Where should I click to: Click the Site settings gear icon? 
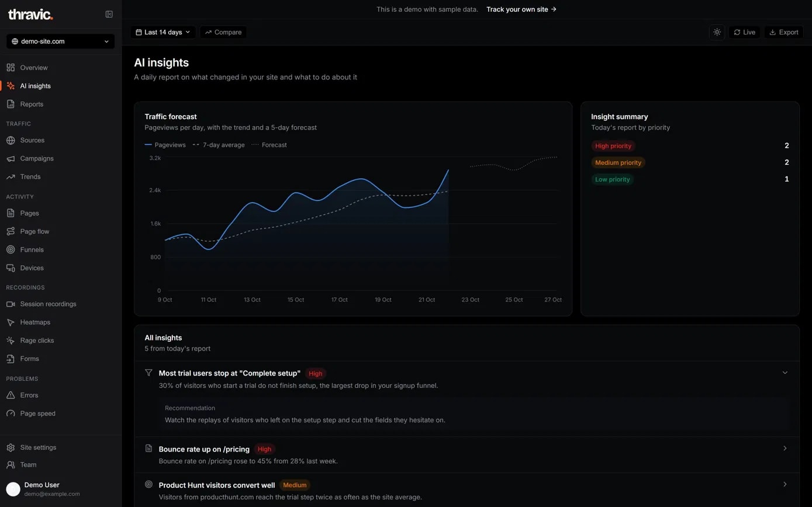point(11,447)
